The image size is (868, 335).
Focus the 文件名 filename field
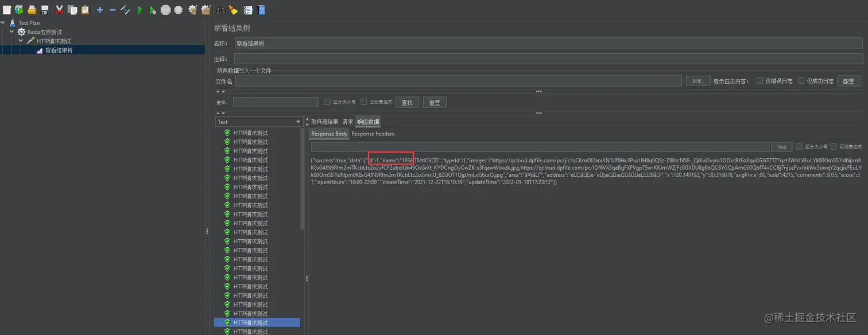coord(458,81)
